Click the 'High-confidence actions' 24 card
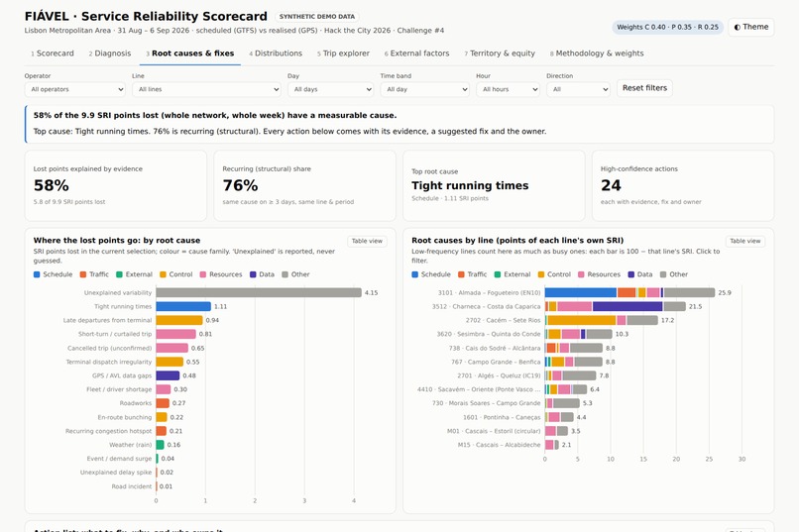Image resolution: width=799 pixels, height=532 pixels. tap(683, 186)
